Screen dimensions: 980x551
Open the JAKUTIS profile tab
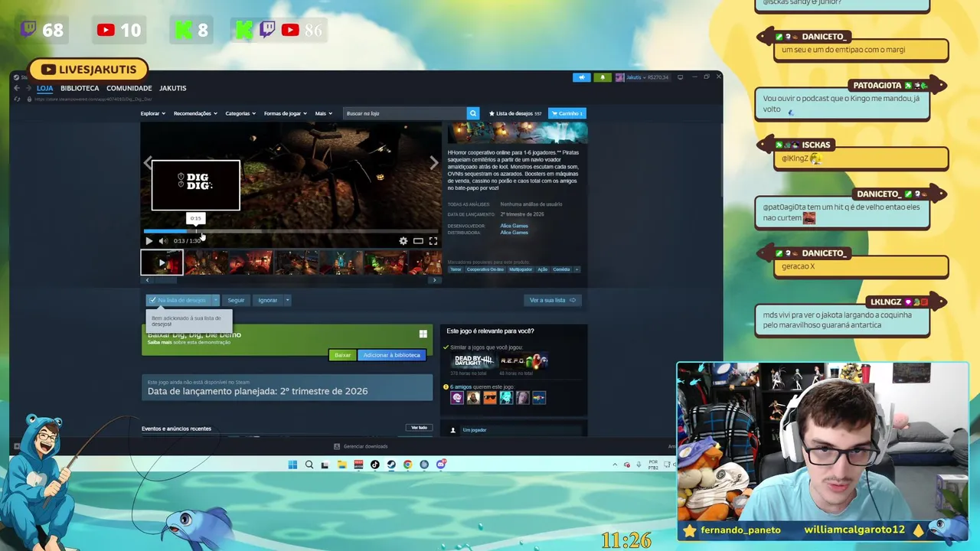tap(172, 88)
